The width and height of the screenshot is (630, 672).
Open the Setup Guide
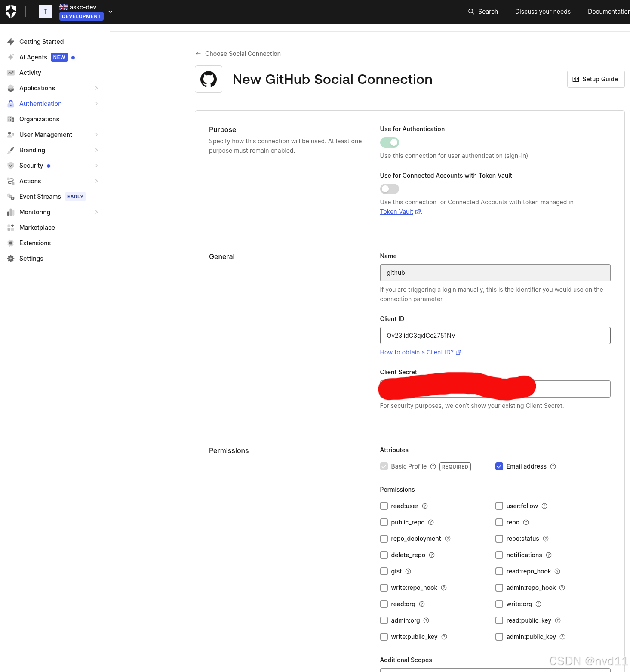tap(596, 79)
